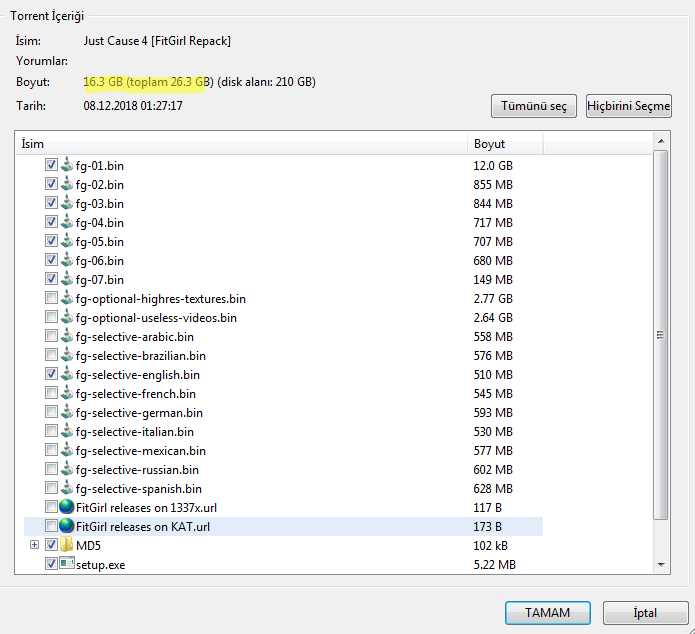Enable the fg-optional-useless-videos.bin checkbox
The height and width of the screenshot is (634, 695).
point(51,317)
